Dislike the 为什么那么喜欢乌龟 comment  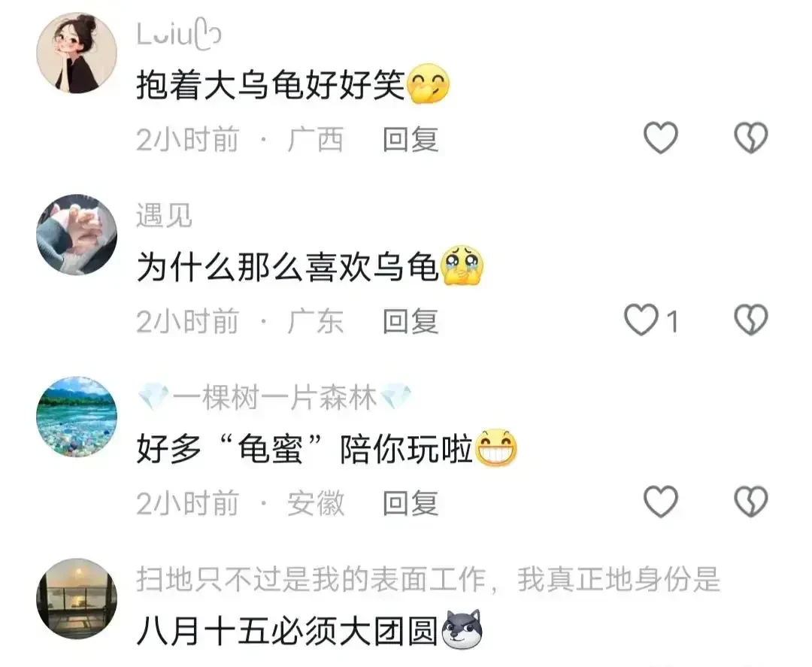[751, 320]
